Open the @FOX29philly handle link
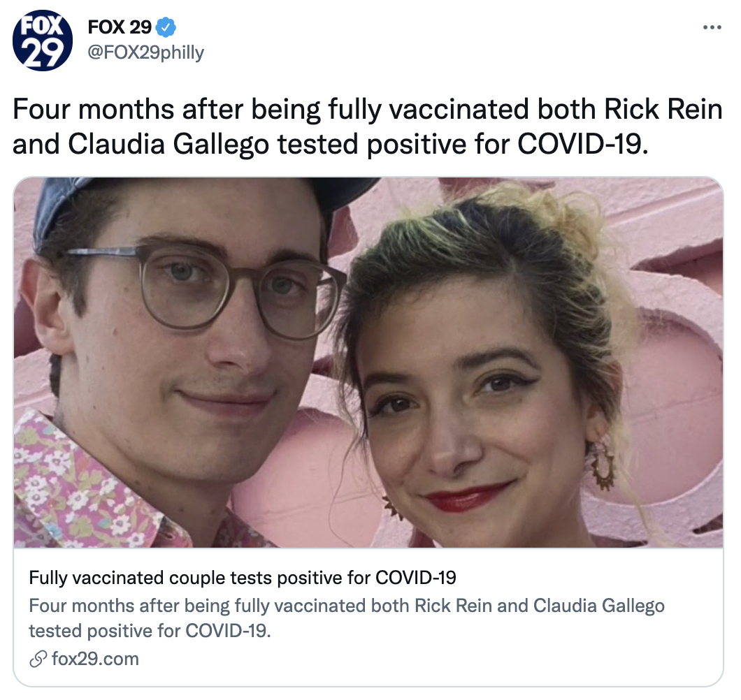 (x=146, y=52)
